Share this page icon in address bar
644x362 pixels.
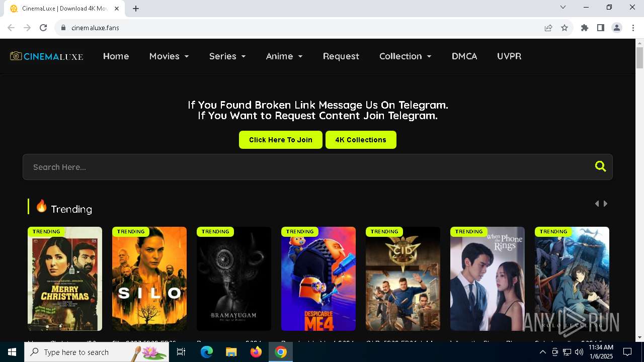548,28
